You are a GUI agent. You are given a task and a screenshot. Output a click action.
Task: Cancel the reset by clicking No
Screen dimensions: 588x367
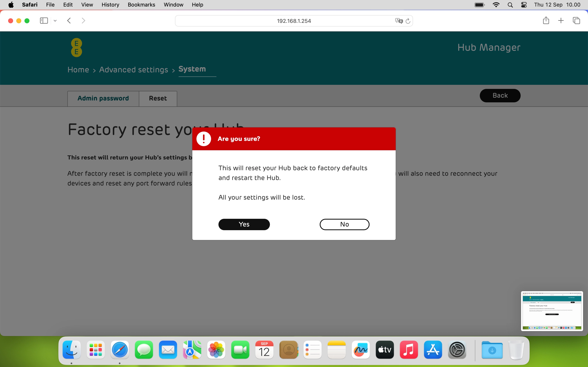pos(344,224)
